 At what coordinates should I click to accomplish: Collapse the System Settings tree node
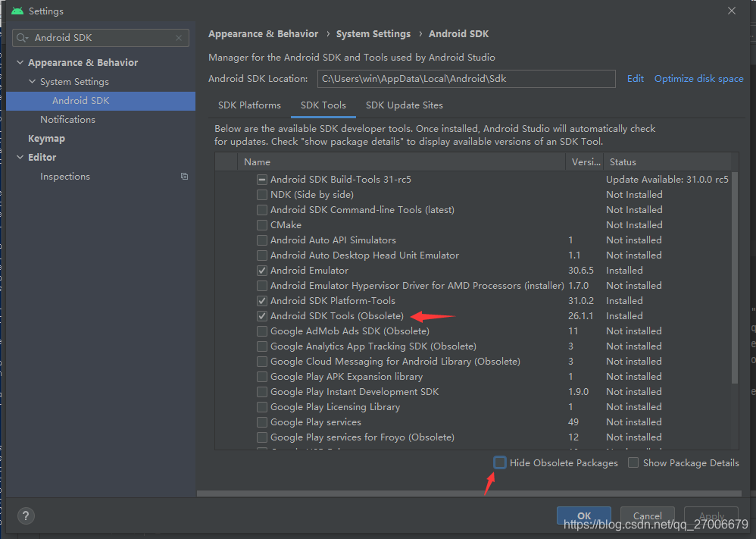(32, 82)
